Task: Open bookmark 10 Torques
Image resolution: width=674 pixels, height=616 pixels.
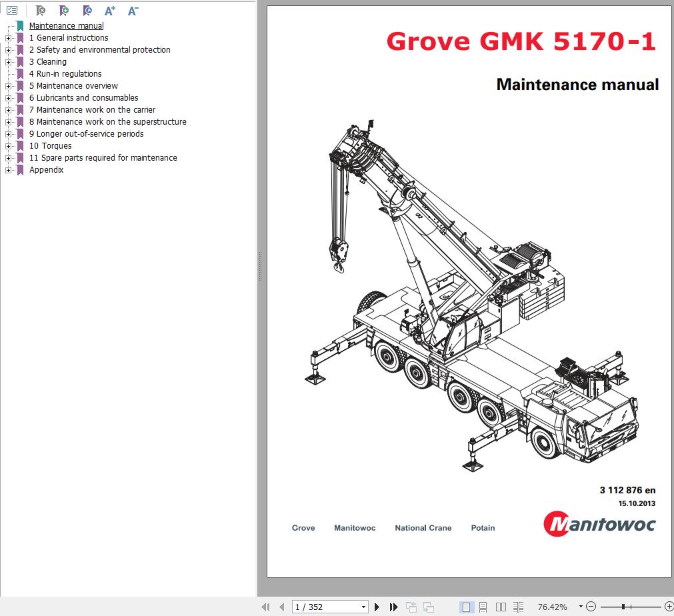Action: pos(50,146)
